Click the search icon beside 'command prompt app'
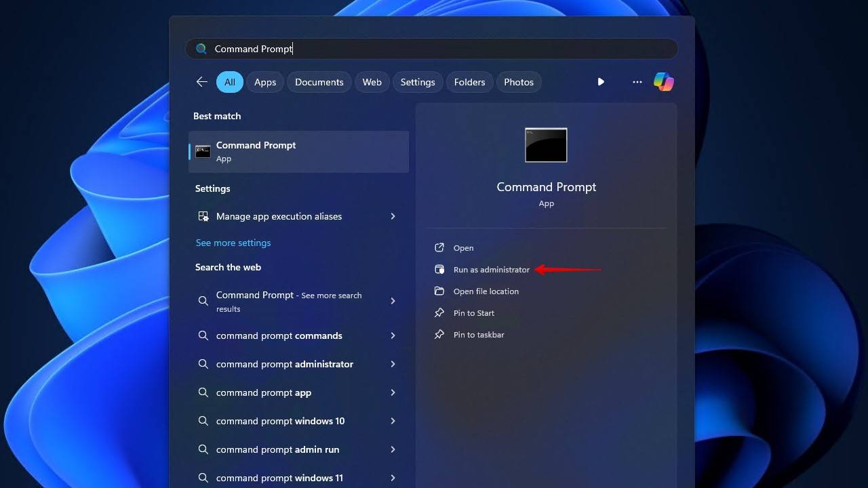Screen dimensions: 868x488 pos(203,392)
